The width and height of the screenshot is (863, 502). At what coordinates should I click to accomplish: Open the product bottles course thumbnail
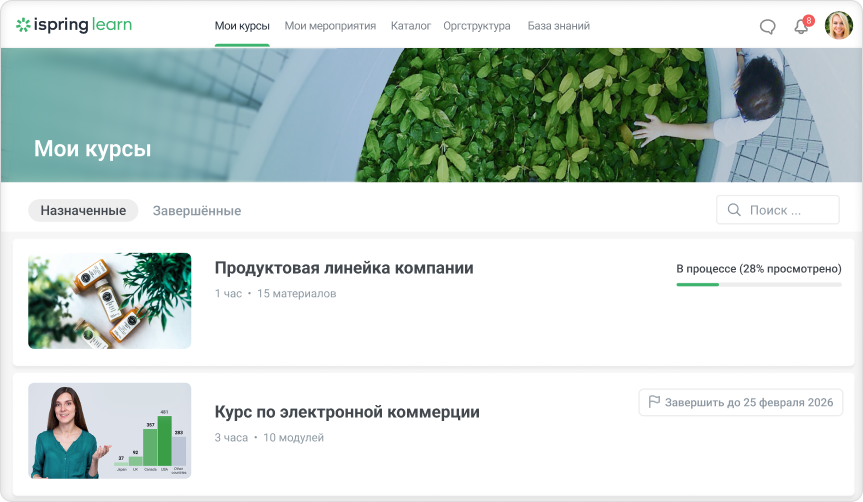tap(110, 301)
